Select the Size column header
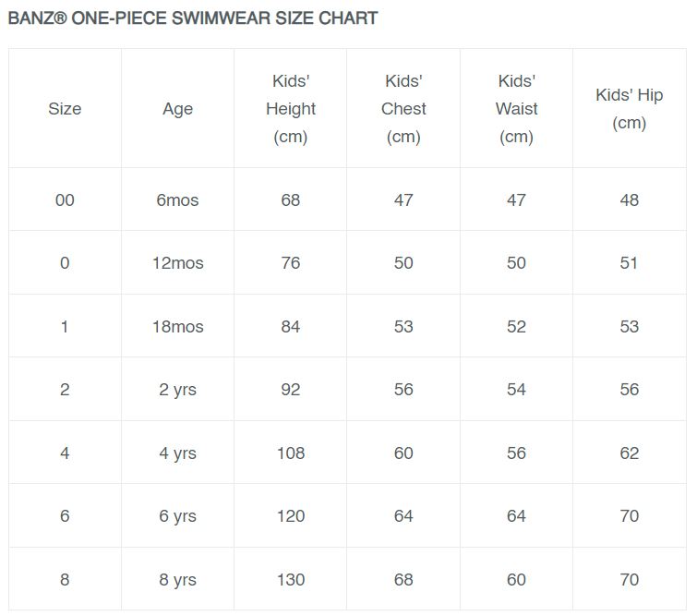 [65, 109]
